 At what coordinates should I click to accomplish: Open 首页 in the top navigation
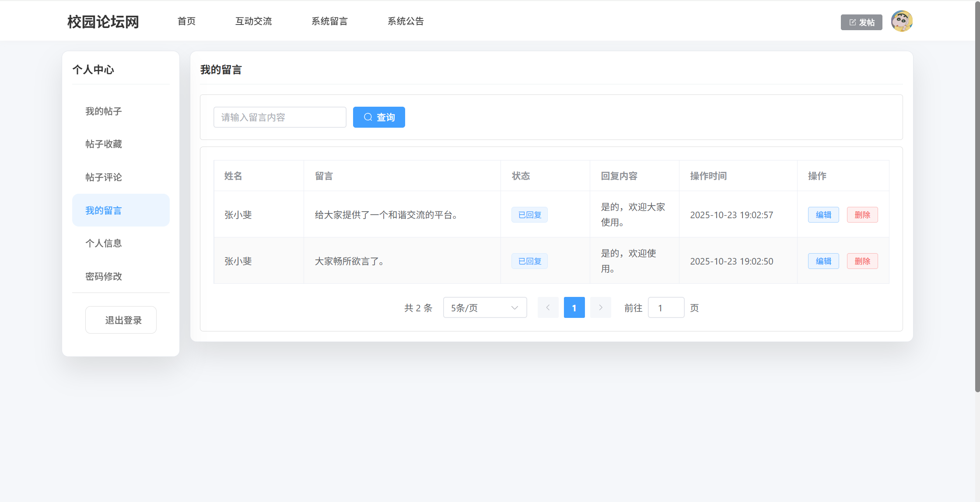point(186,21)
